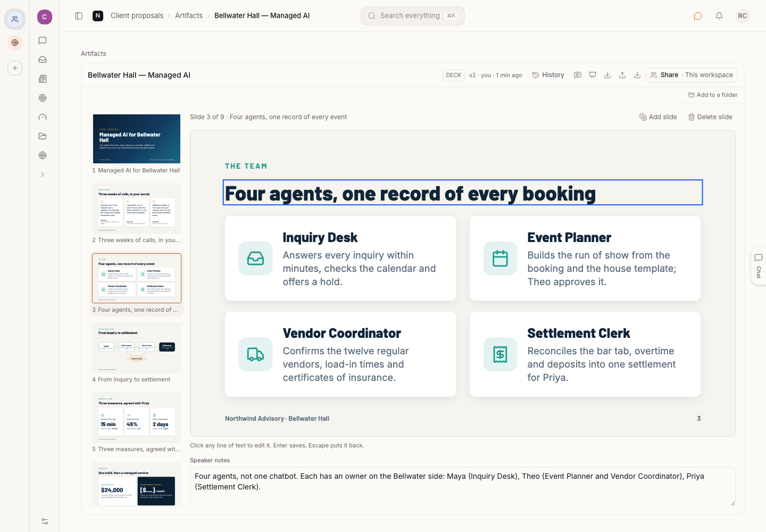Go to Artifacts breadcrumb
The image size is (766, 532).
coord(189,16)
